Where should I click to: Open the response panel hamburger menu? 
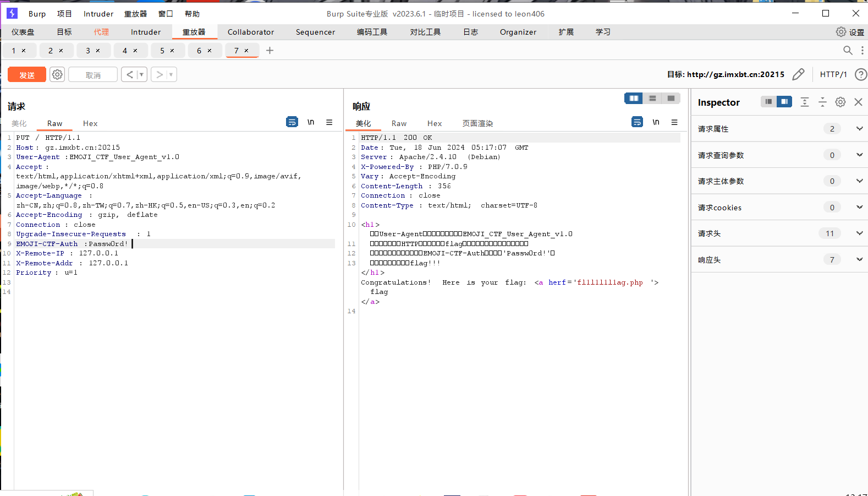pos(674,122)
